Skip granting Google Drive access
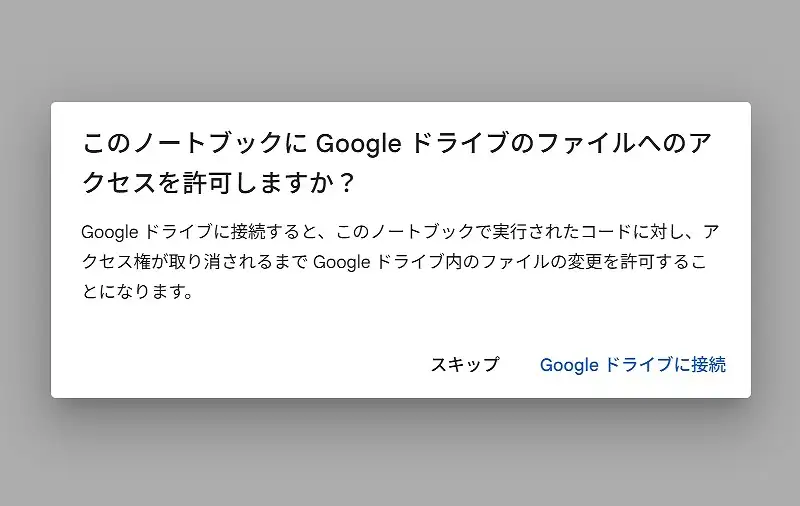This screenshot has height=506, width=800. (x=464, y=365)
